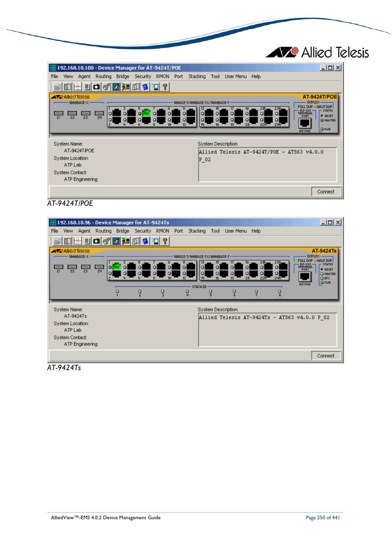The image size is (392, 555).
Task: Open the Bridge menu in AT-9424Ts window
Action: tap(122, 231)
